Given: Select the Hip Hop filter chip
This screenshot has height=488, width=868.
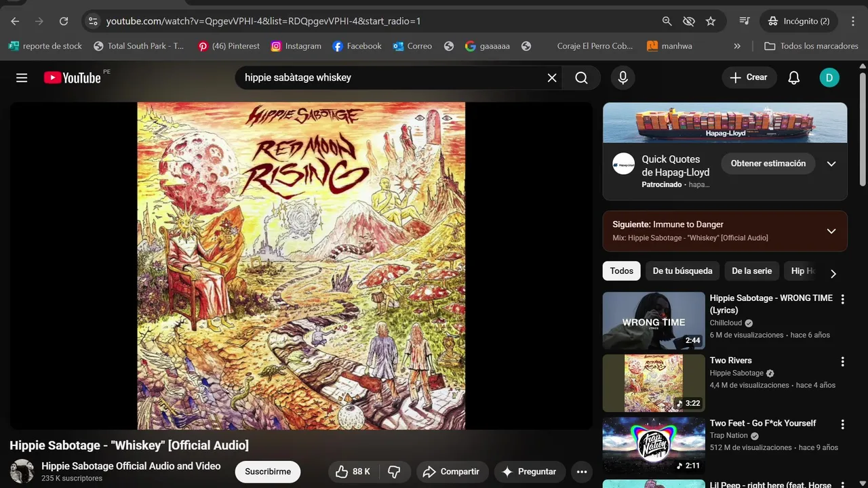Looking at the screenshot, I should point(802,271).
